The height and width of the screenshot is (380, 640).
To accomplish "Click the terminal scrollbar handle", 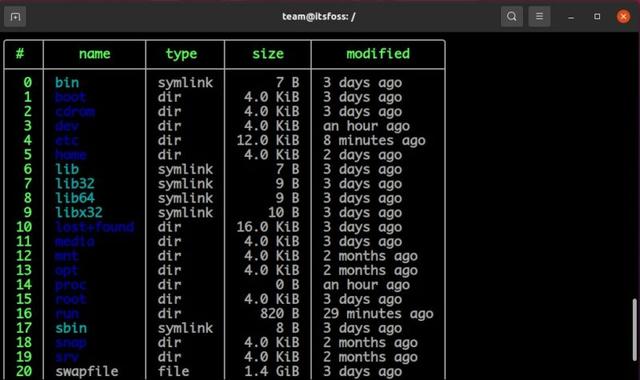I will point(635,330).
